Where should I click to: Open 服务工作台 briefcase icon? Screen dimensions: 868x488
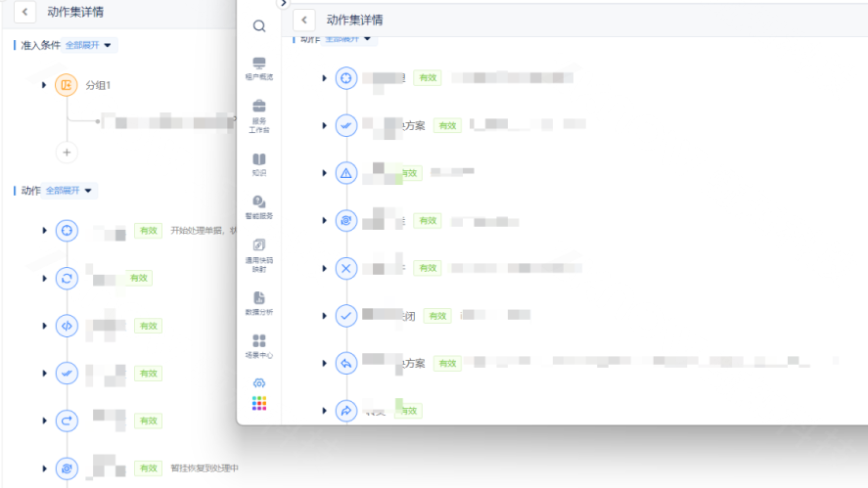(x=258, y=111)
